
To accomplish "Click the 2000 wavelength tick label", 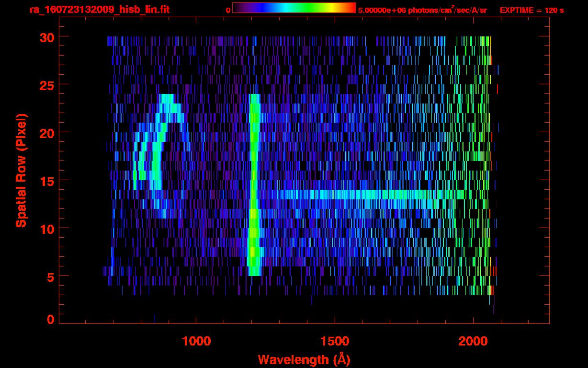I will click(x=473, y=341).
